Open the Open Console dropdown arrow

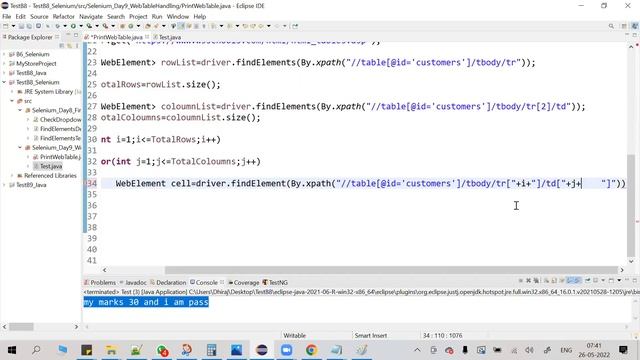(x=619, y=281)
